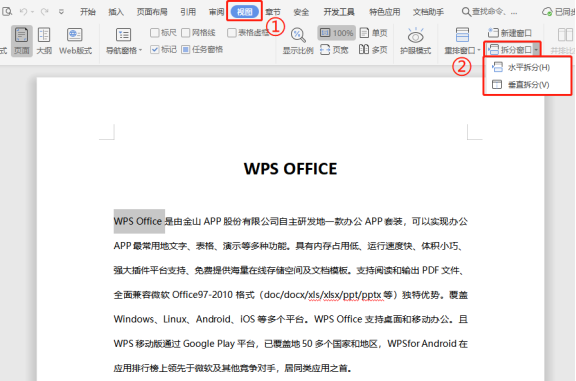Open the 文档助手 tab
The image size is (576, 381).
pos(428,12)
